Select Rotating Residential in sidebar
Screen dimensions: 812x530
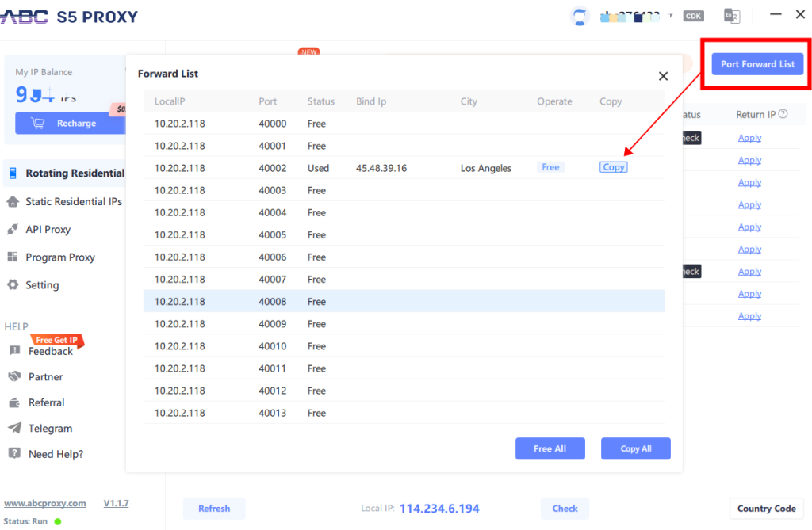click(x=65, y=173)
